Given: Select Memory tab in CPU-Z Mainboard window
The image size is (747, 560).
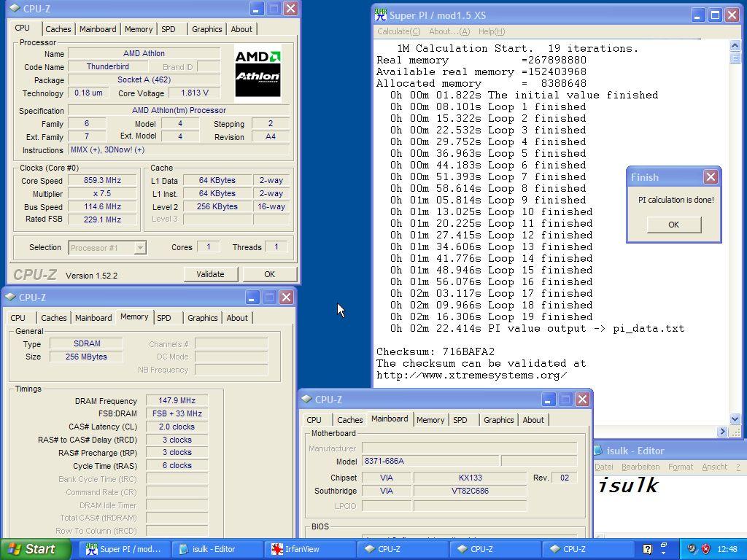Looking at the screenshot, I should tap(430, 419).
